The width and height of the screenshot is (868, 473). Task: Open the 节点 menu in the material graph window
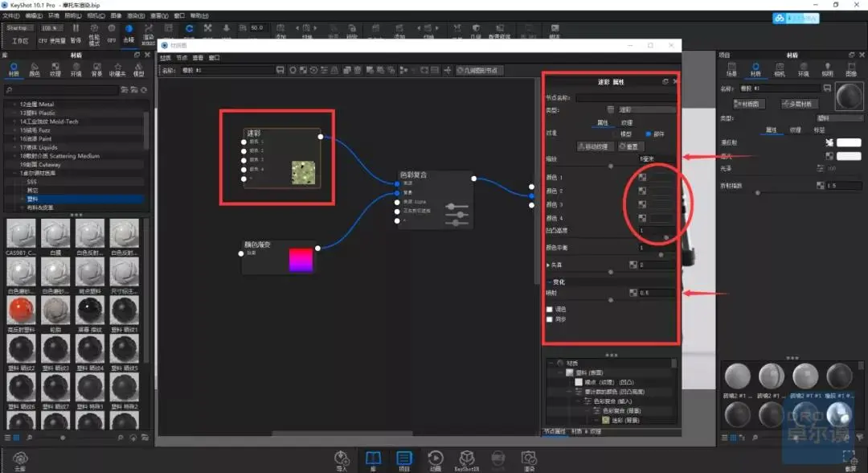182,58
